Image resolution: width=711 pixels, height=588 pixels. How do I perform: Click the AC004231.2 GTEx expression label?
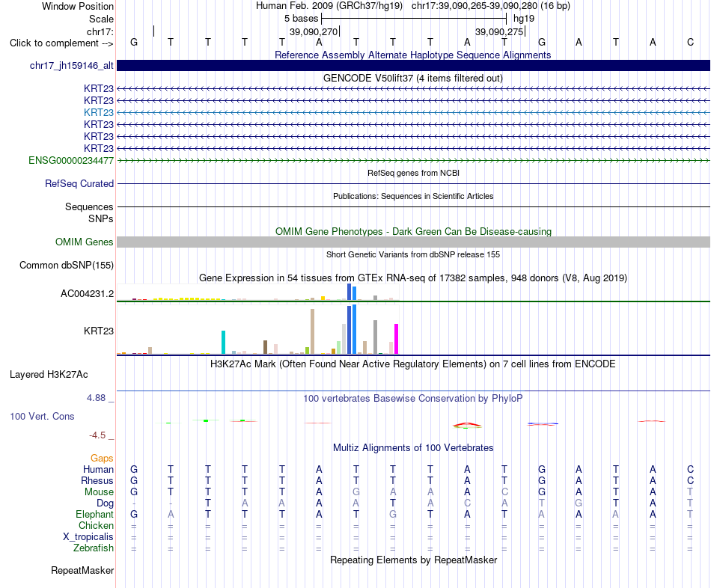coord(87,294)
